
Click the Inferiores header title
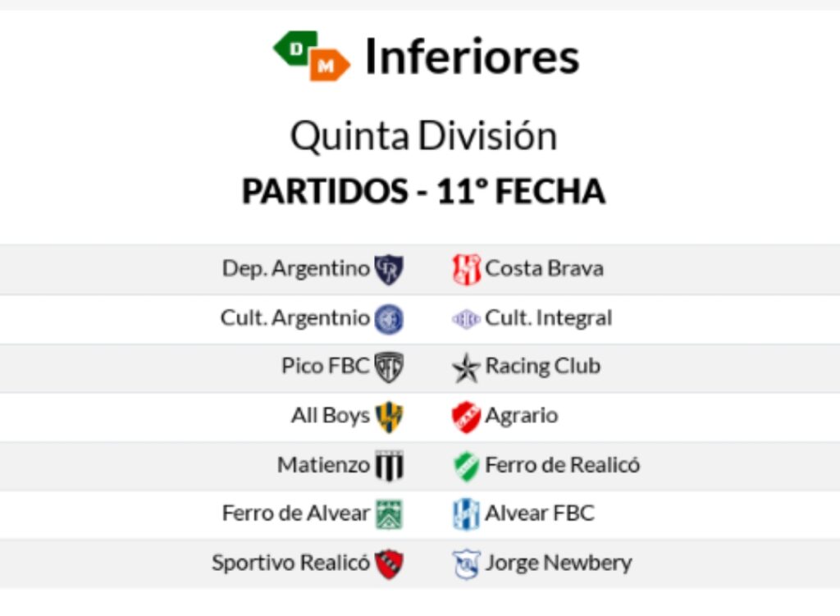(472, 57)
